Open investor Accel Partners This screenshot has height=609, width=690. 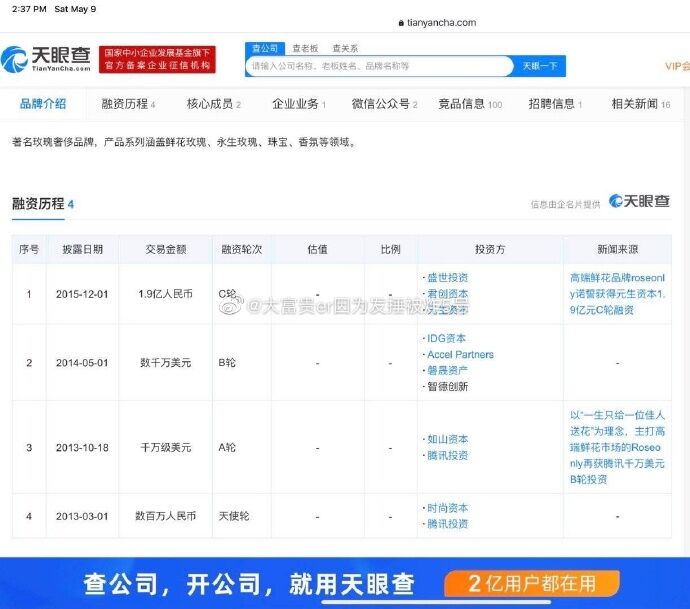pyautogui.click(x=460, y=354)
